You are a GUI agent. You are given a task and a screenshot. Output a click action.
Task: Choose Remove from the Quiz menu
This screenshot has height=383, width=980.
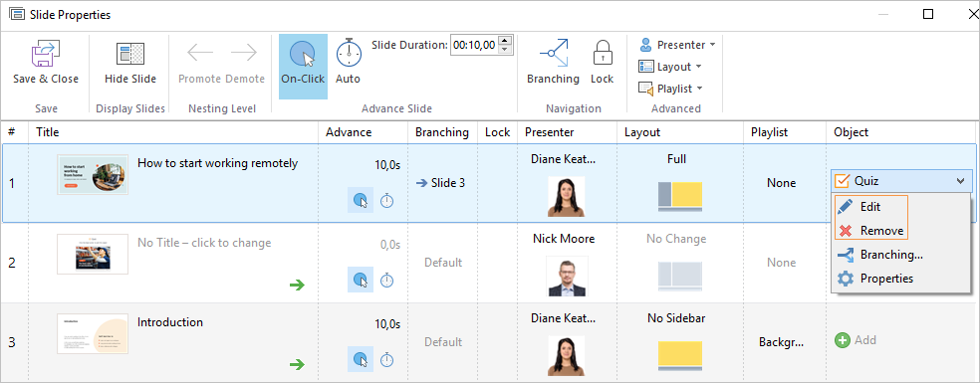tap(870, 231)
